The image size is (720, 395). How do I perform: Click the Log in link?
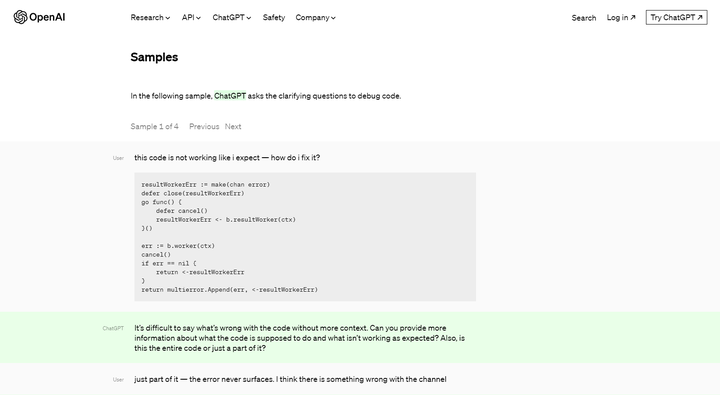[x=621, y=17]
